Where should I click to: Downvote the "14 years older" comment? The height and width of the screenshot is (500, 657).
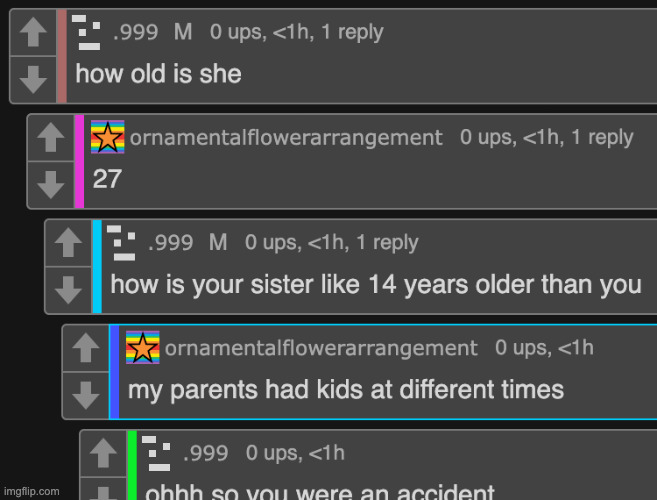(x=68, y=290)
